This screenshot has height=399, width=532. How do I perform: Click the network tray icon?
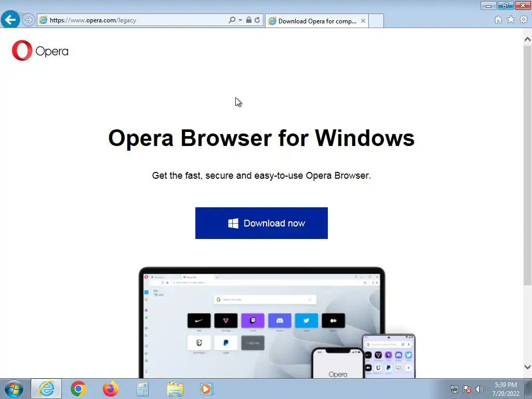(454, 389)
